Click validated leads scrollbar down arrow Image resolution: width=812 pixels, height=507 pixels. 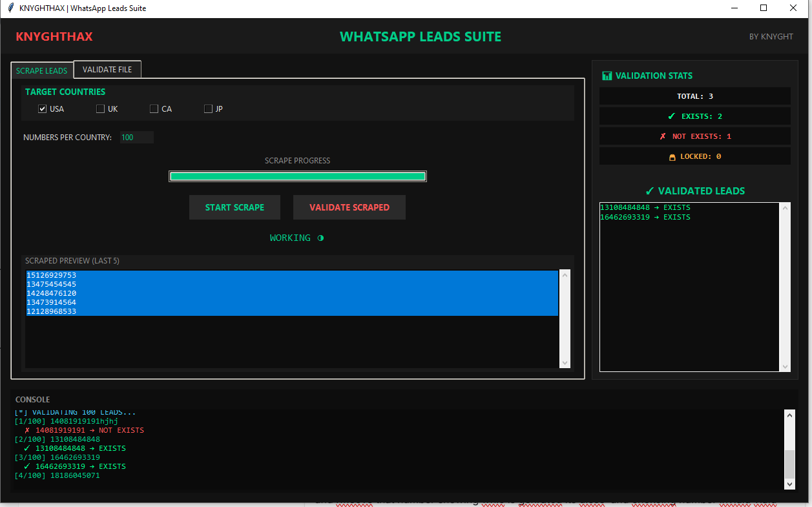786,367
